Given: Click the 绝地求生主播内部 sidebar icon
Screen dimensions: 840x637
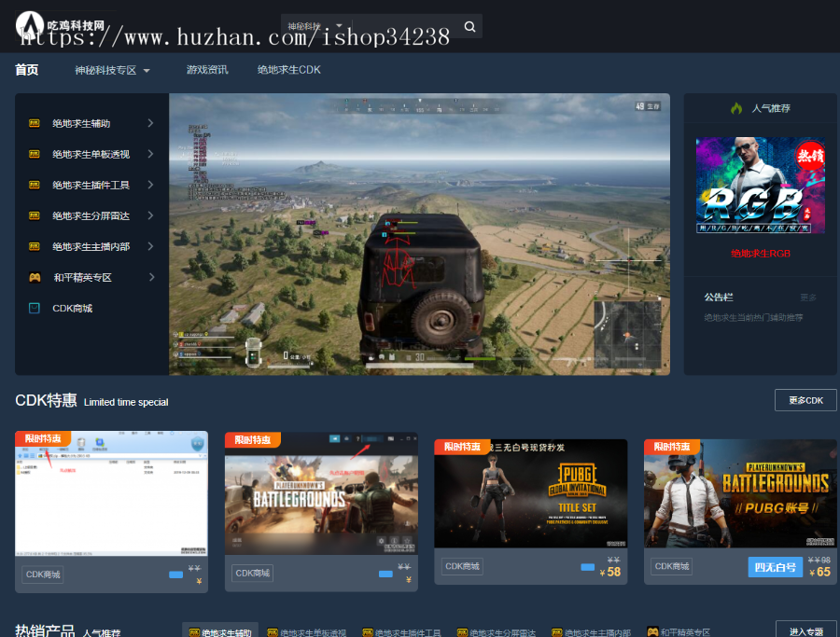Looking at the screenshot, I should (x=34, y=246).
